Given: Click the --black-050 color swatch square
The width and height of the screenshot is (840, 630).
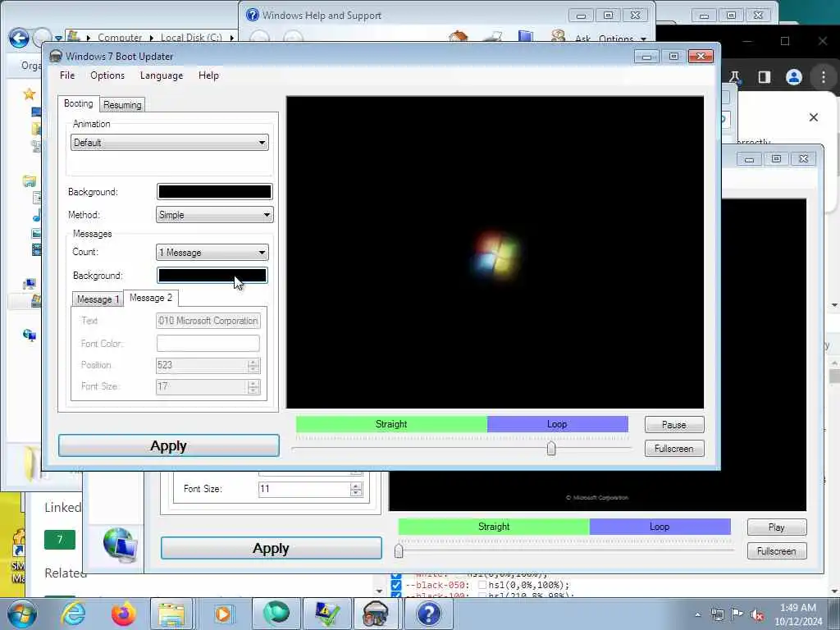Looking at the screenshot, I should click(x=482, y=585).
